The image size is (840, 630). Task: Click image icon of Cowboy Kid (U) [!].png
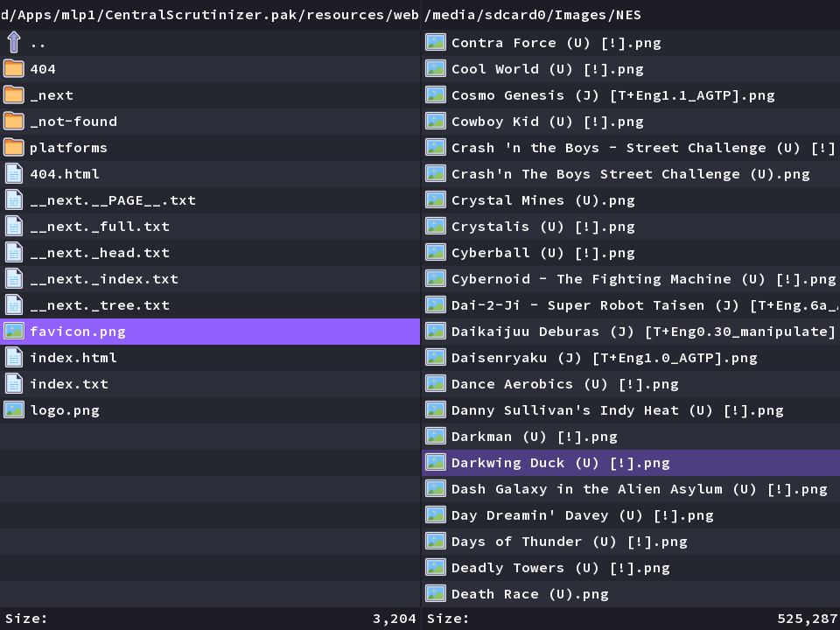pyautogui.click(x=436, y=121)
